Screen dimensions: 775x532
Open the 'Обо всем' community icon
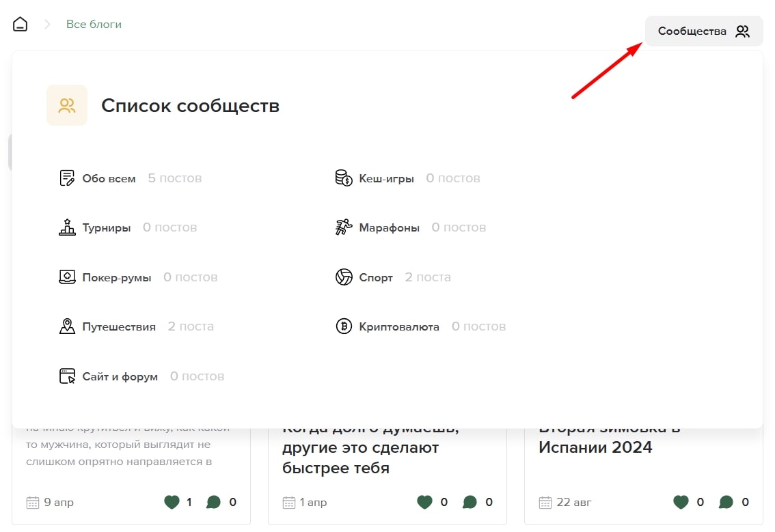click(66, 177)
